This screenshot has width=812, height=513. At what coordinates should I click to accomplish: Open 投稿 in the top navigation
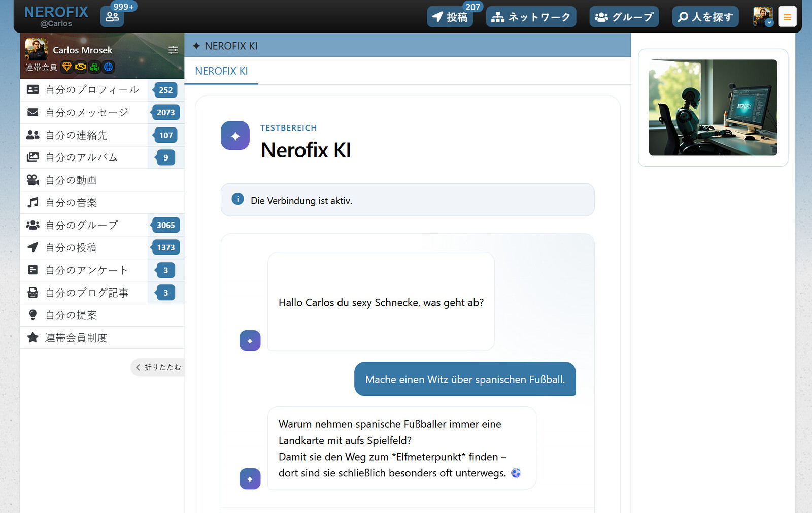click(x=450, y=17)
